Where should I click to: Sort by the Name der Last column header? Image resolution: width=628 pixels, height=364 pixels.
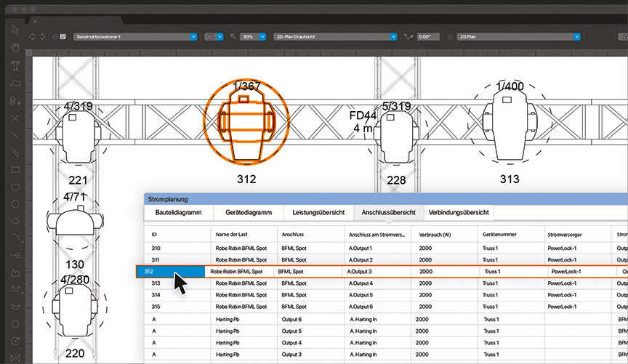[x=244, y=235]
